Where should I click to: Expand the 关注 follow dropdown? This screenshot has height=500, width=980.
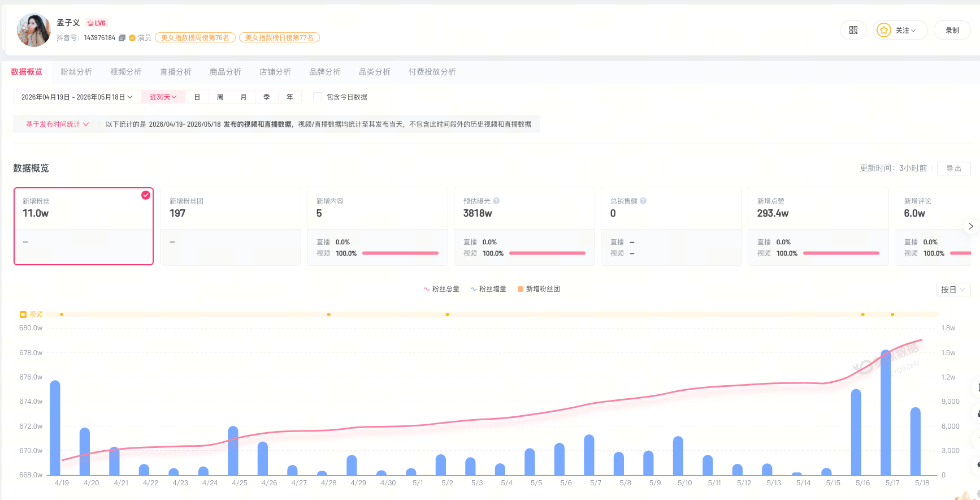tap(900, 31)
